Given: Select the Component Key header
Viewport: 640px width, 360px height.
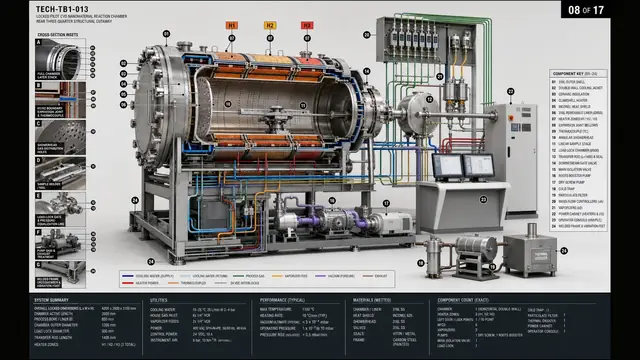Looking at the screenshot, I should pyautogui.click(x=578, y=74).
